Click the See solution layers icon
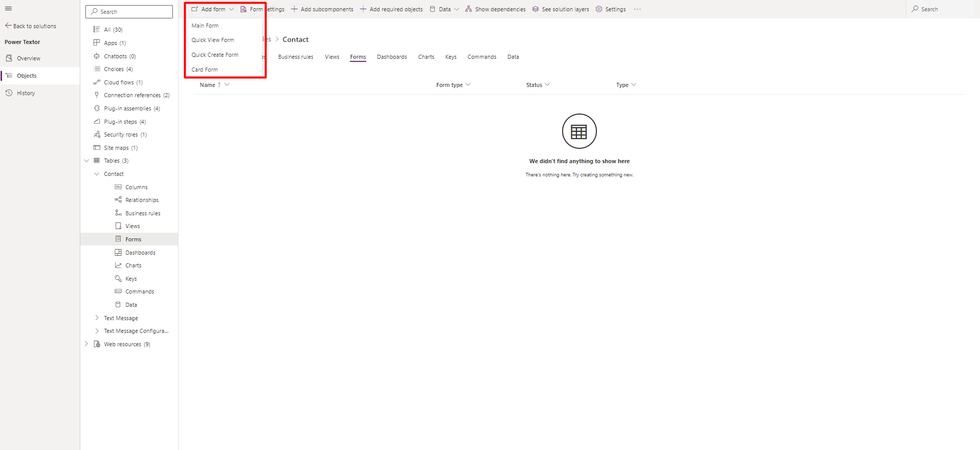Viewport: 980px width, 450px height. [536, 9]
